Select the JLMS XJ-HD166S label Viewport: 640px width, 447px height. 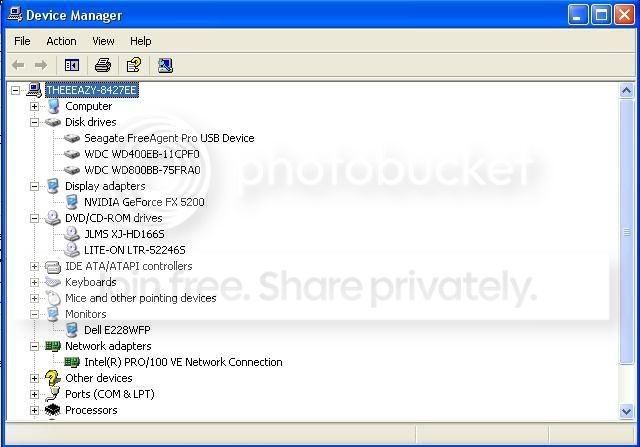[124, 234]
